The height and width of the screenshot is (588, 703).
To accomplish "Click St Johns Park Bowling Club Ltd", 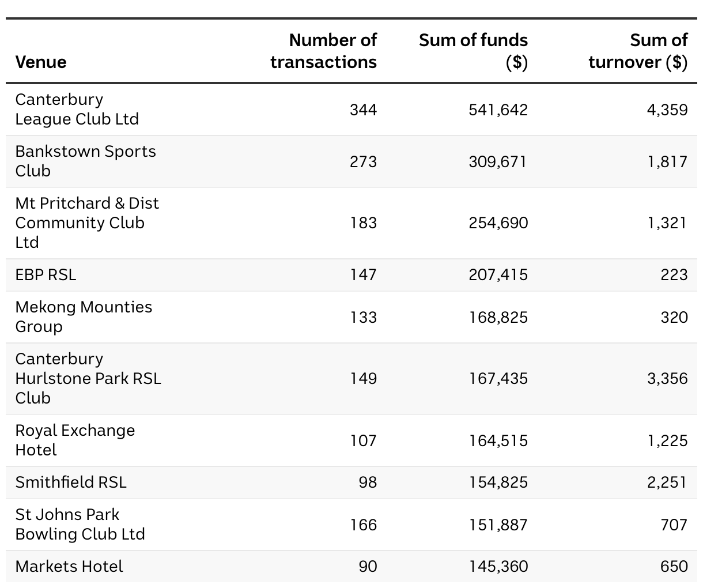I will (x=80, y=524).
